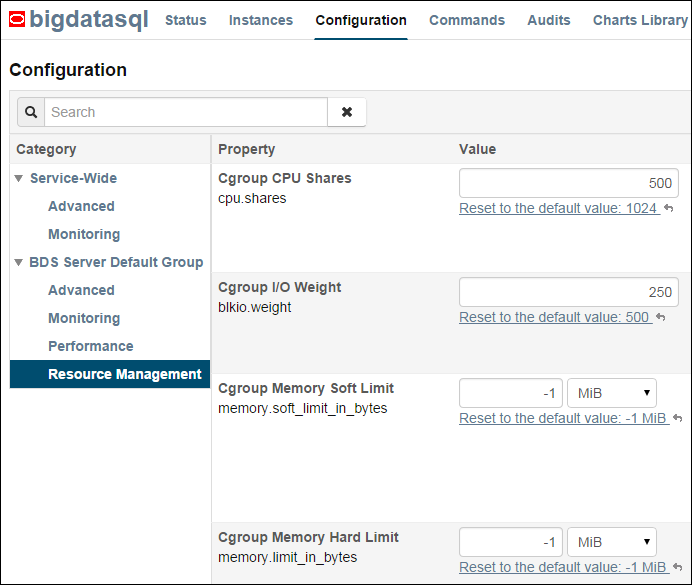Viewport: 692px width, 585px height.
Task: Click the bigdatasql service title
Action: click(x=89, y=20)
